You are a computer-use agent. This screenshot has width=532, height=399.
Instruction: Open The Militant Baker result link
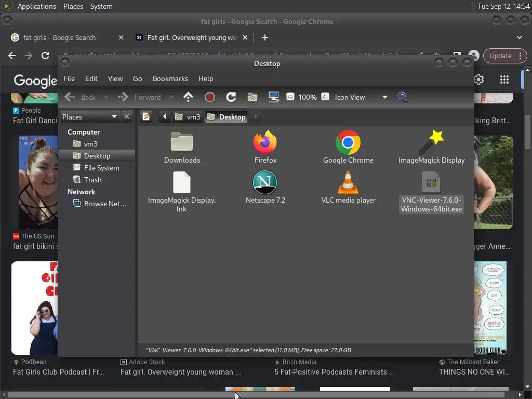tap(474, 372)
